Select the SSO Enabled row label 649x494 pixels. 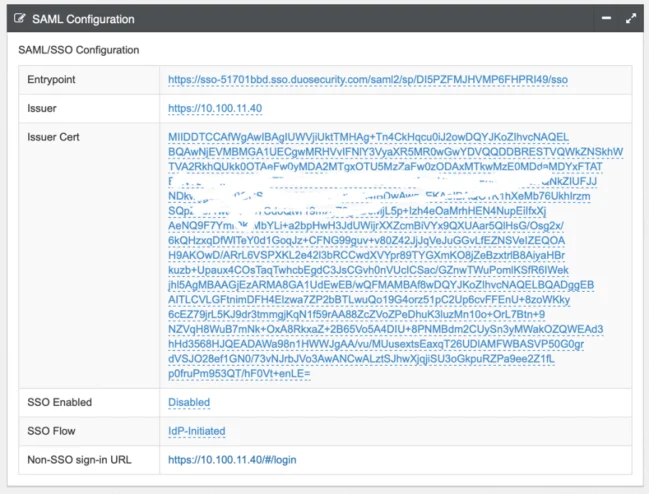coord(60,402)
